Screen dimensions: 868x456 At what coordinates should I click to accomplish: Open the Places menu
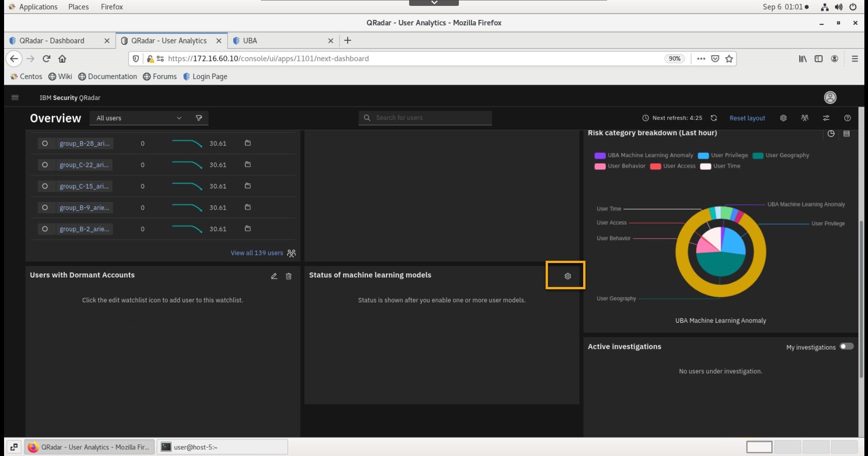(x=78, y=7)
